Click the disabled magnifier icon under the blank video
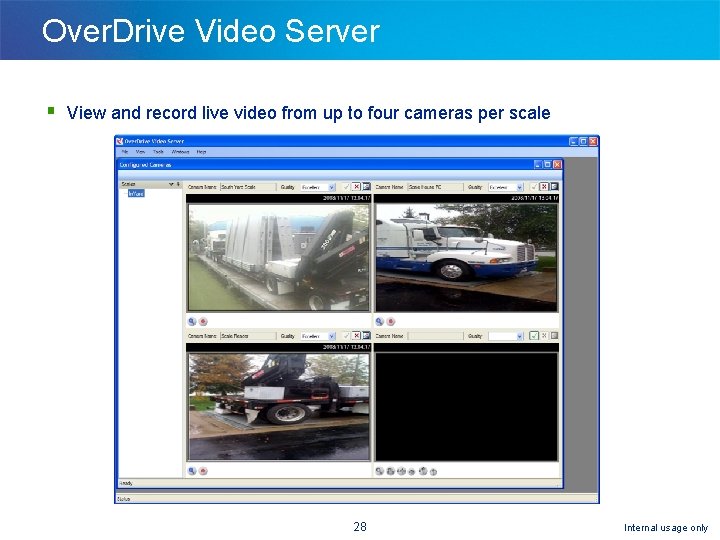 click(x=379, y=471)
